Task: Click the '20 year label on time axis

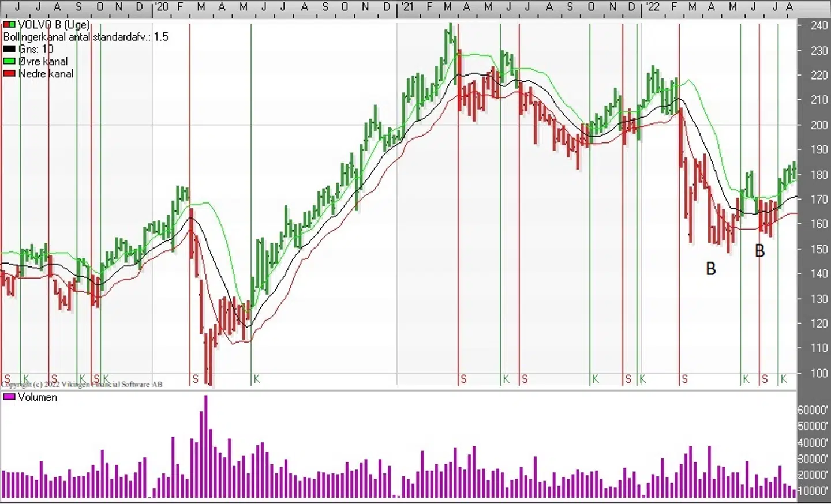Action: coord(162,7)
